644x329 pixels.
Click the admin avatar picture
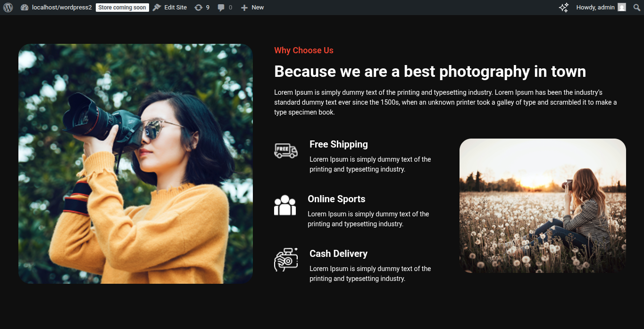[x=622, y=8]
